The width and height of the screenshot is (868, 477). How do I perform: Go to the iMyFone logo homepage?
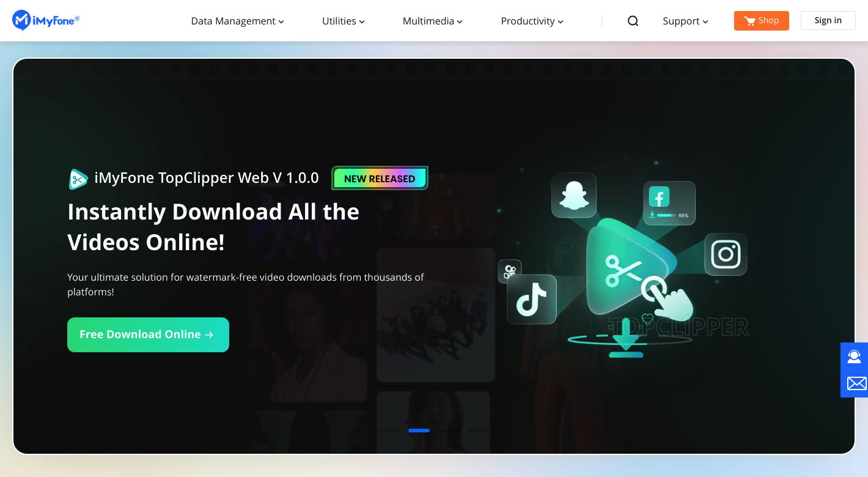click(46, 20)
